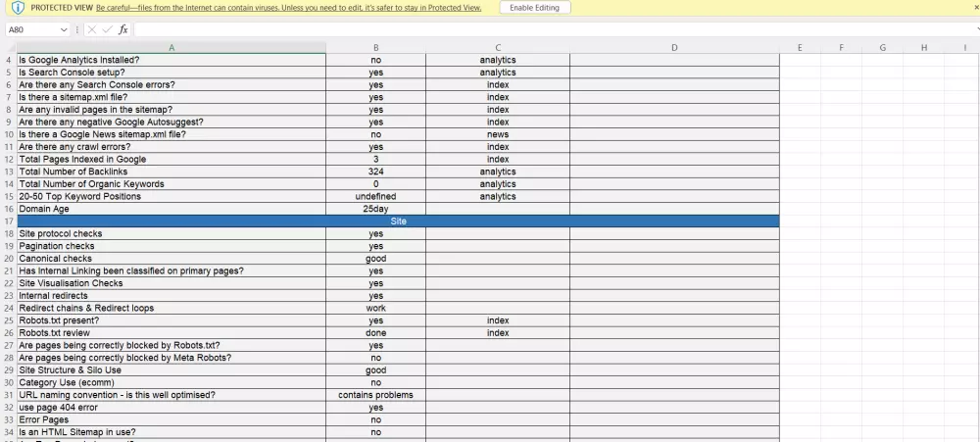Viewport: 980px width, 442px height.
Task: Click cell 'Internal redirects'
Action: pos(171,296)
